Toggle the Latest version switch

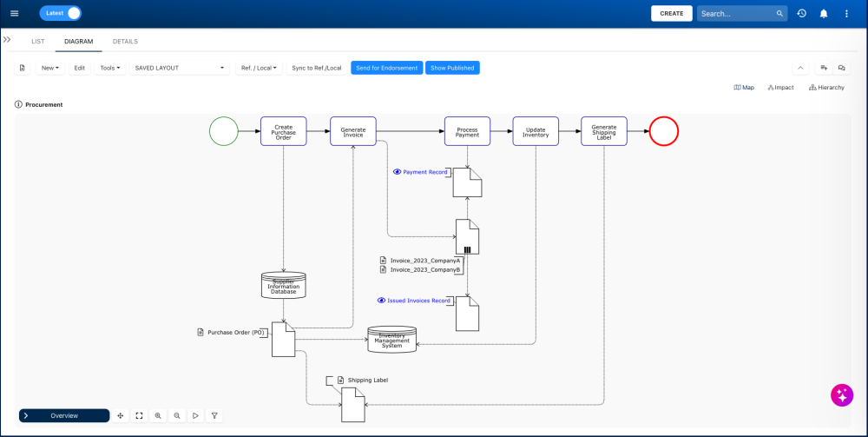pos(61,13)
